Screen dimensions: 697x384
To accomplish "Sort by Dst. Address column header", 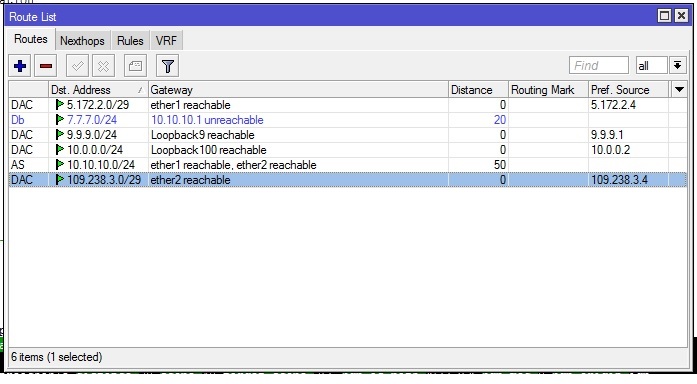I will [x=98, y=90].
